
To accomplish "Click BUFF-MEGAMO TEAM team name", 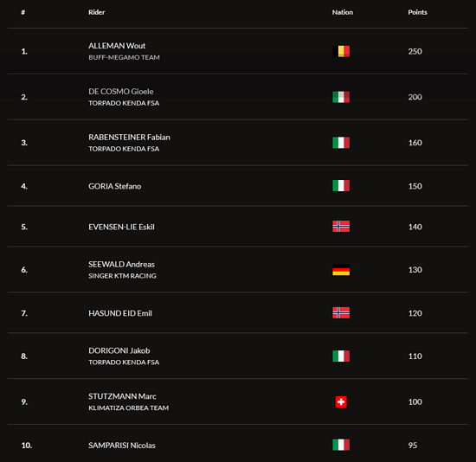I will 124,57.
